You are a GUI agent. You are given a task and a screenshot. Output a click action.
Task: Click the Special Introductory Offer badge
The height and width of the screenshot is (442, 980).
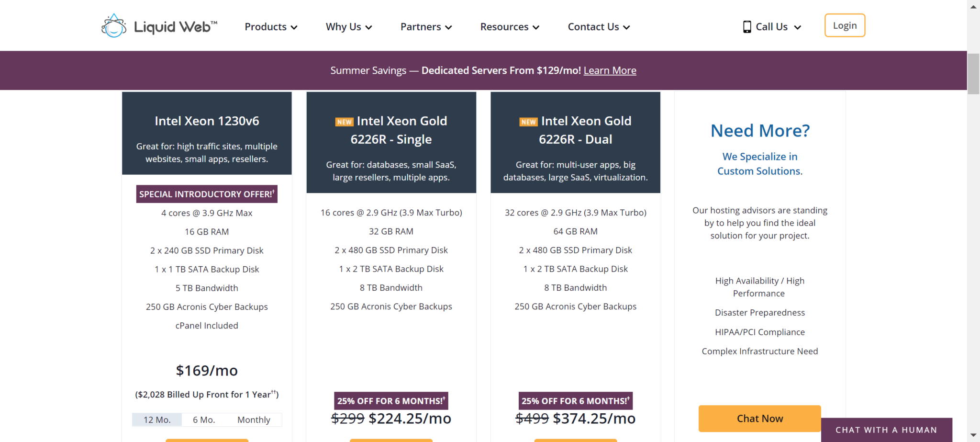coord(207,194)
